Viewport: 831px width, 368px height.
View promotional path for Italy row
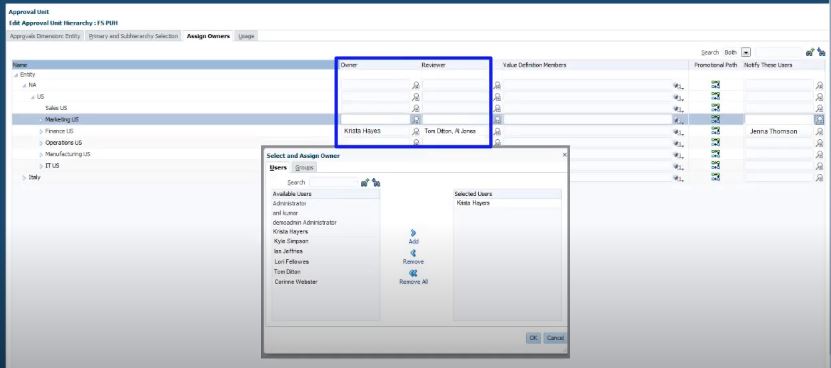tap(715, 177)
